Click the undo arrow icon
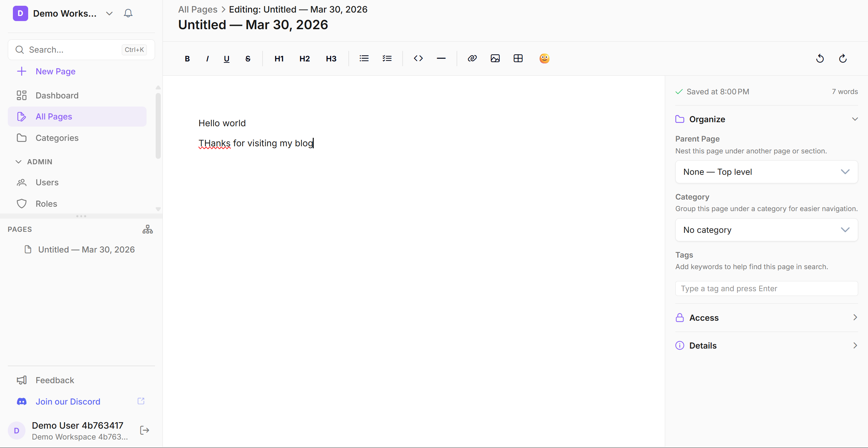868x448 pixels. click(820, 59)
